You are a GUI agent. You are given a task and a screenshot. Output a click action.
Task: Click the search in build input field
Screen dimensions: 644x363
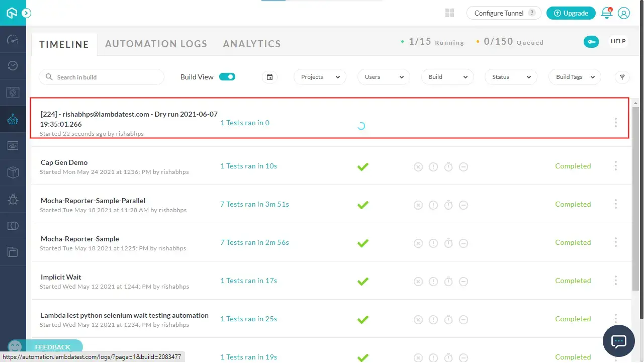tap(101, 76)
